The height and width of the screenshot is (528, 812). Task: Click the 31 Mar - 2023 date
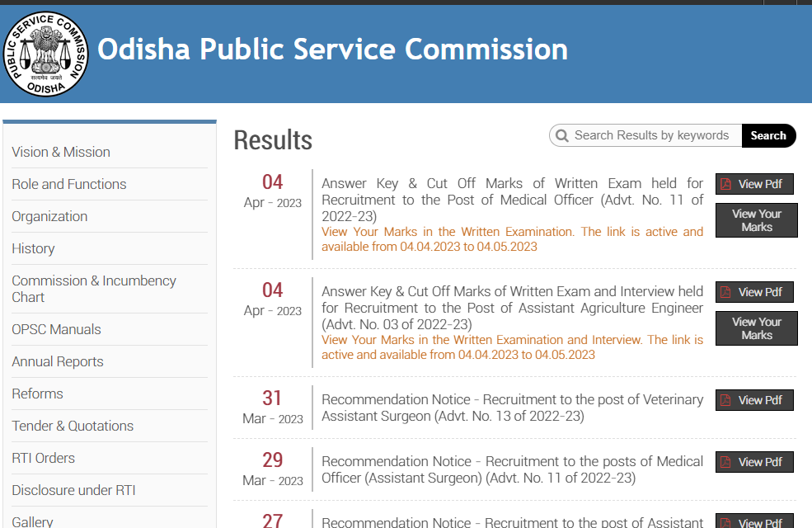click(272, 408)
